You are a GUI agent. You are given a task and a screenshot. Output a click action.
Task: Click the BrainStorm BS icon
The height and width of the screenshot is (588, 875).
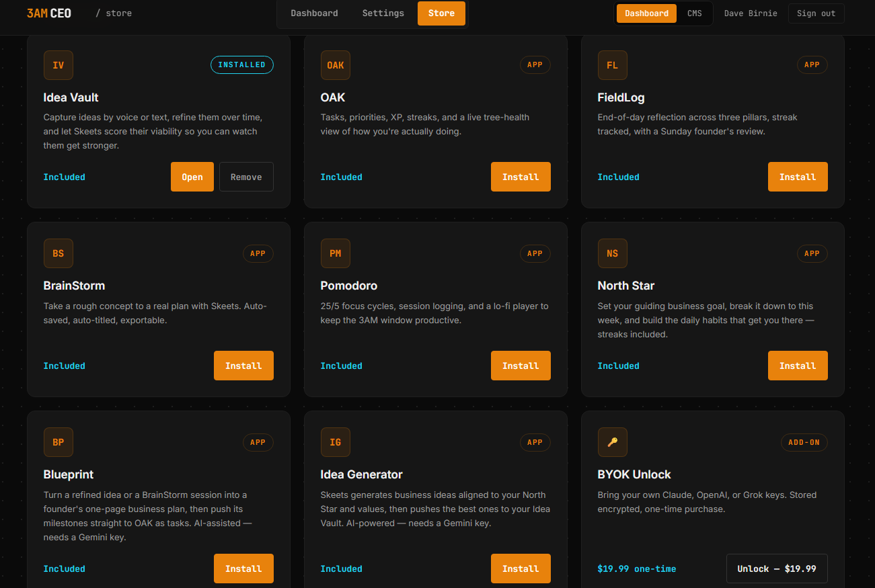[59, 253]
